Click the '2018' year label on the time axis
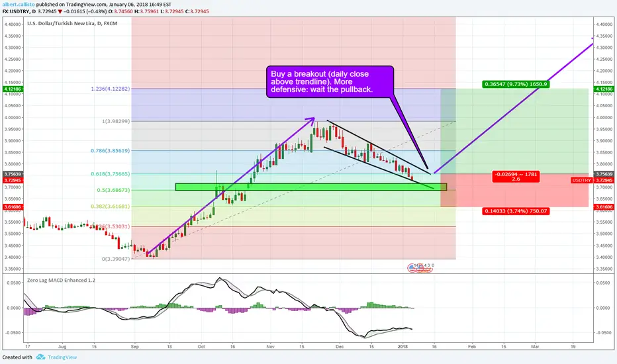This screenshot has width=617, height=364. 403,347
